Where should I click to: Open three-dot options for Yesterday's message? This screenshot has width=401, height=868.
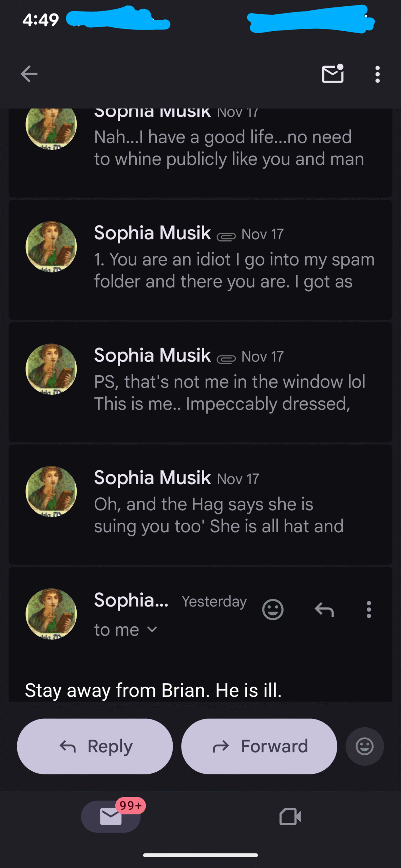point(369,610)
